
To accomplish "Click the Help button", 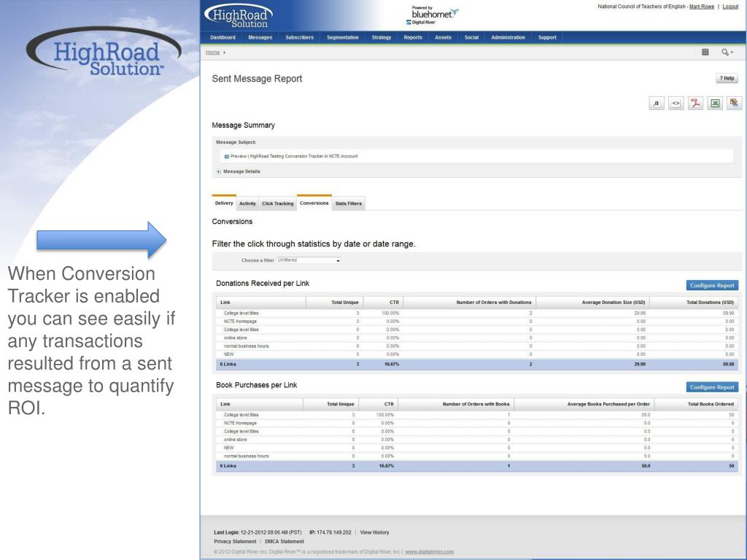I will (727, 78).
